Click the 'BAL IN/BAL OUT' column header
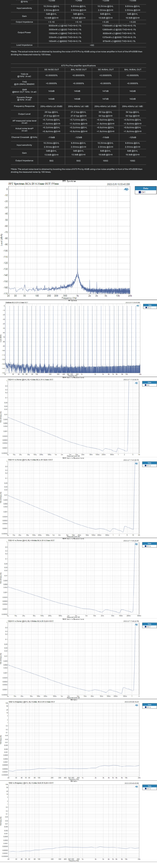The image size is (157, 868). coord(132,70)
